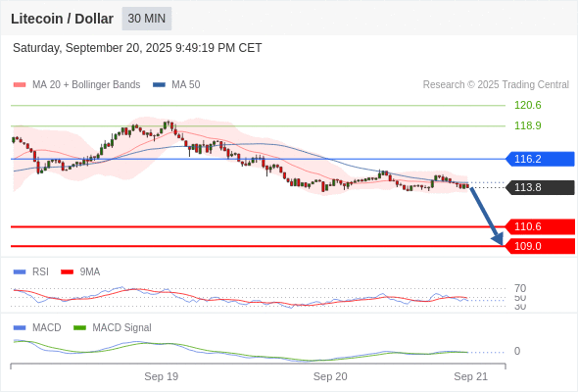The image size is (578, 392).
Task: Click the MA 50 legend swatch
Action: pyautogui.click(x=159, y=85)
